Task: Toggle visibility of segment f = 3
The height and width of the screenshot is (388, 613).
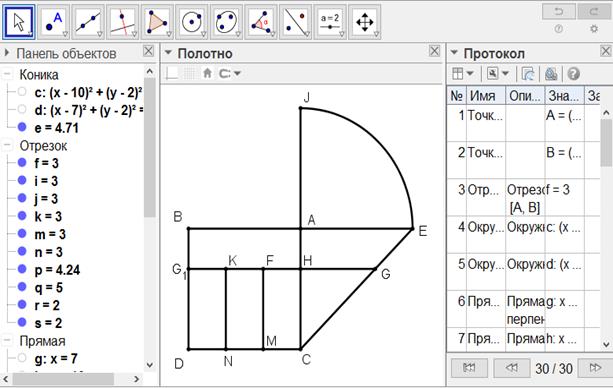Action: point(22,162)
